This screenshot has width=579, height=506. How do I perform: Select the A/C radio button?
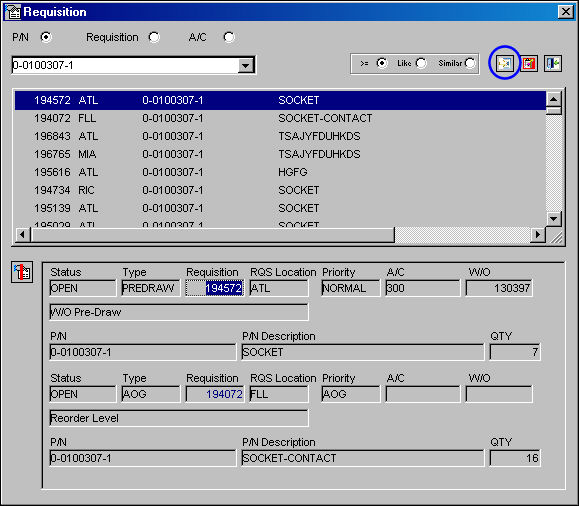pos(229,37)
